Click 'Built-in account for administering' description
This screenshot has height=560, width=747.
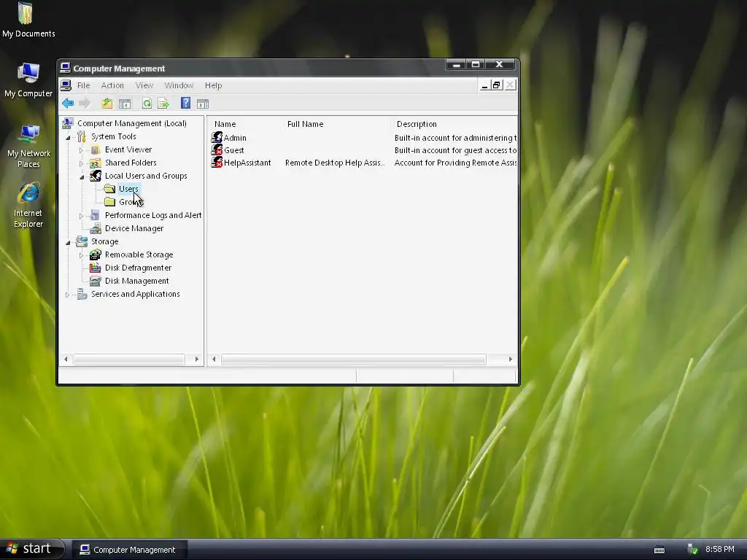455,138
